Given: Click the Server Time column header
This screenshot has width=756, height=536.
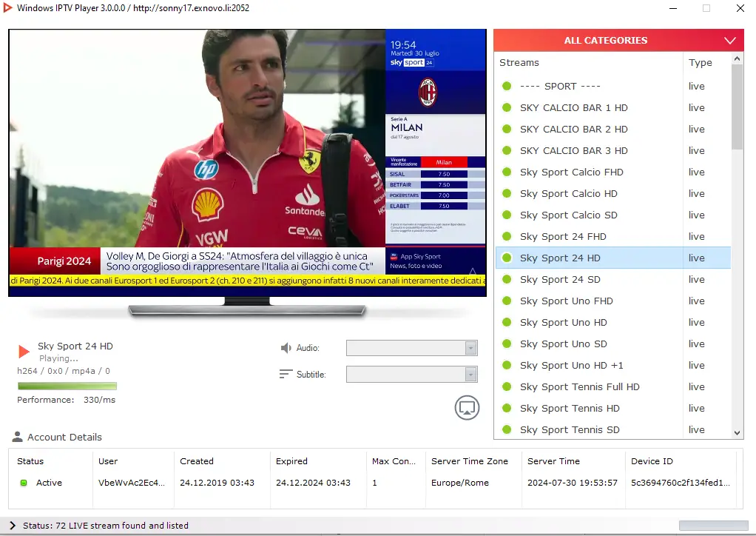Looking at the screenshot, I should [553, 461].
